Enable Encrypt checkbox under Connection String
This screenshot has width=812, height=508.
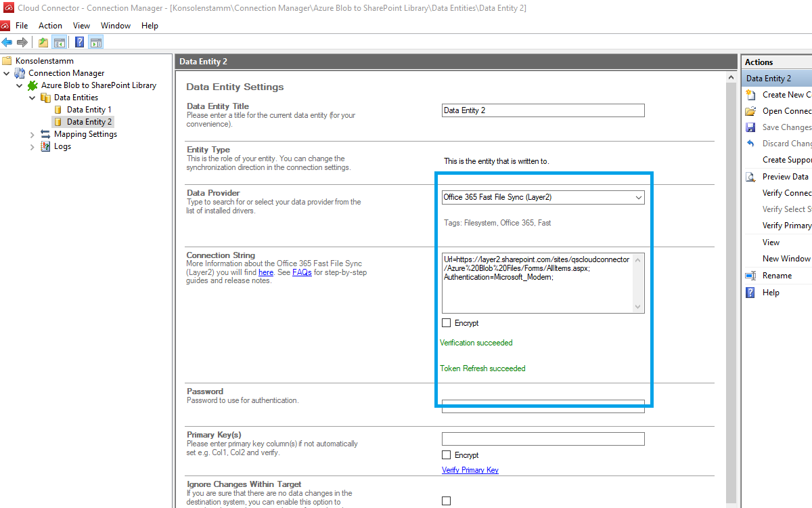click(x=446, y=323)
